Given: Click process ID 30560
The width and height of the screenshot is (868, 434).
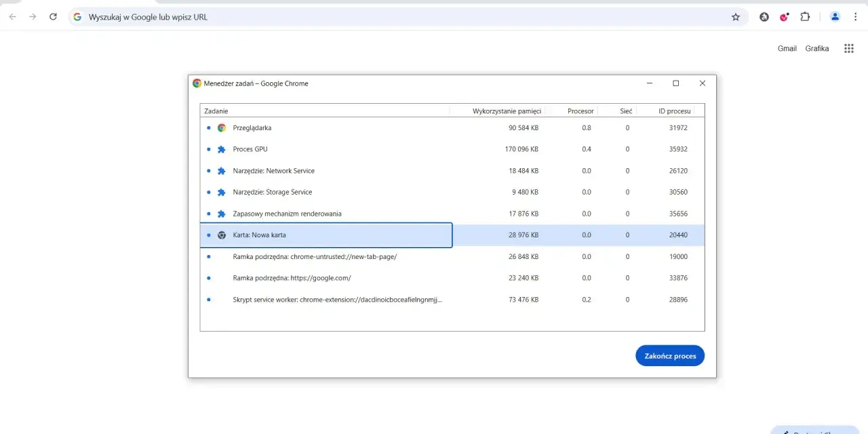Looking at the screenshot, I should [x=678, y=192].
